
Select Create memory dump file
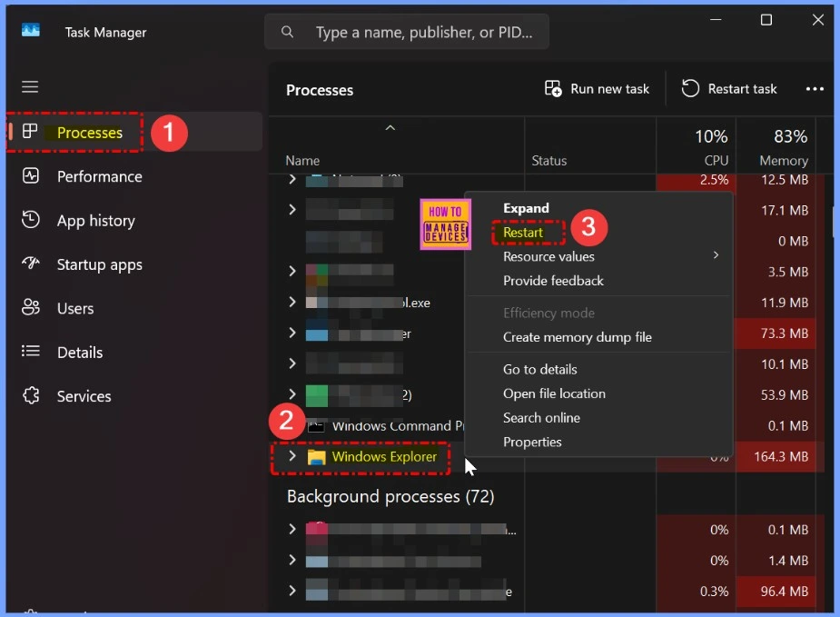click(577, 336)
